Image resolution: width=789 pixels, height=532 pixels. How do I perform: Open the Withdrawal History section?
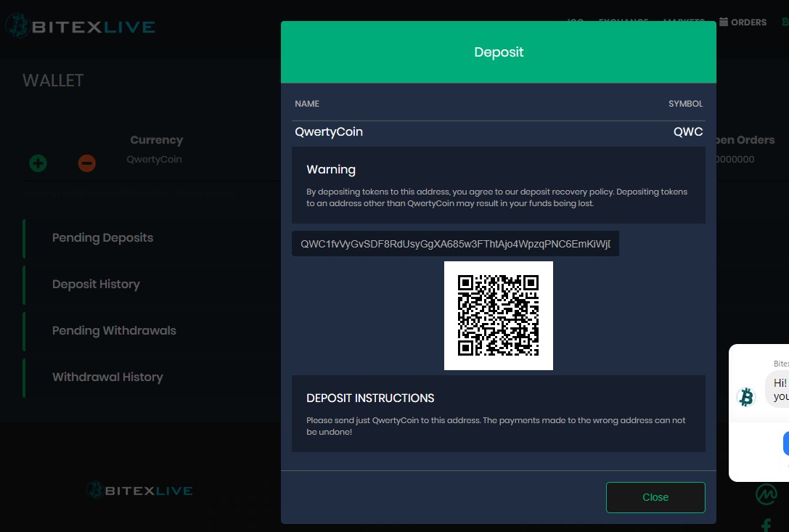(x=107, y=377)
